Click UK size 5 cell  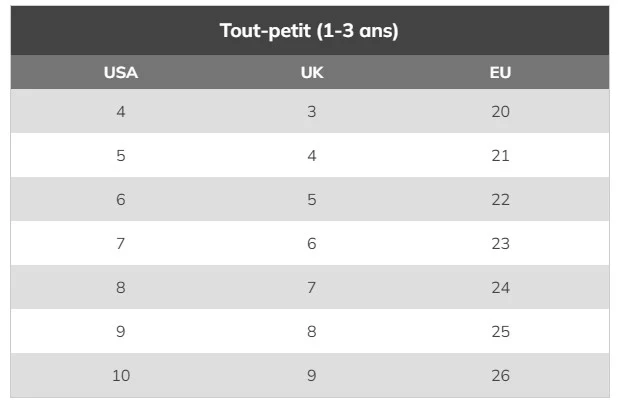point(311,200)
